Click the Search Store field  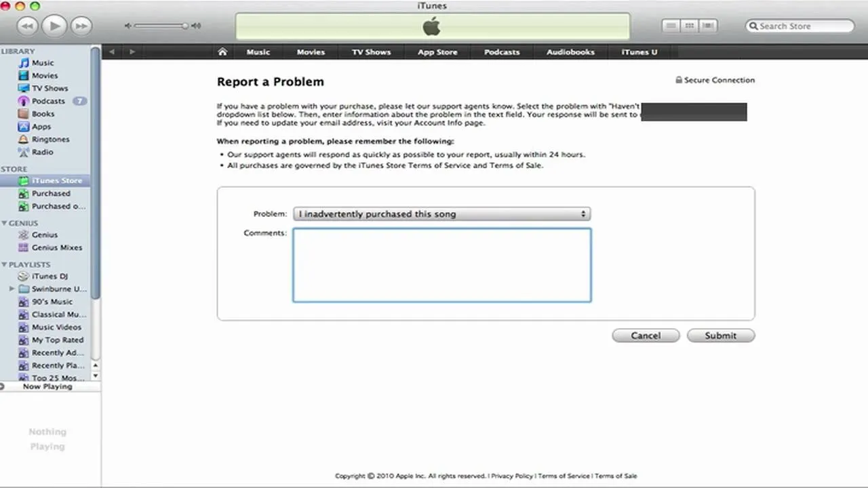(x=800, y=26)
